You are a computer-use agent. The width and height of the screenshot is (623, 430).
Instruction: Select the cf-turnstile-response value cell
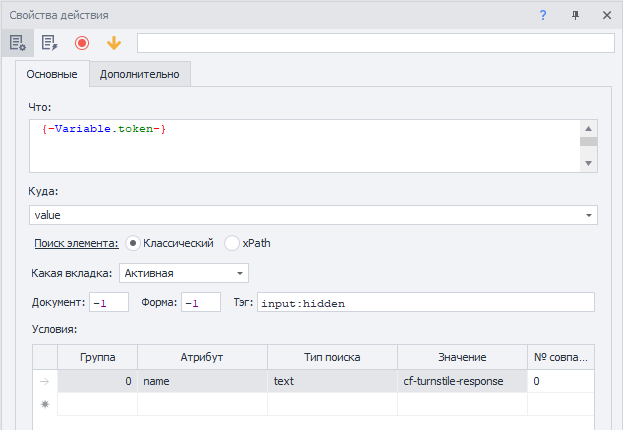[x=461, y=381]
